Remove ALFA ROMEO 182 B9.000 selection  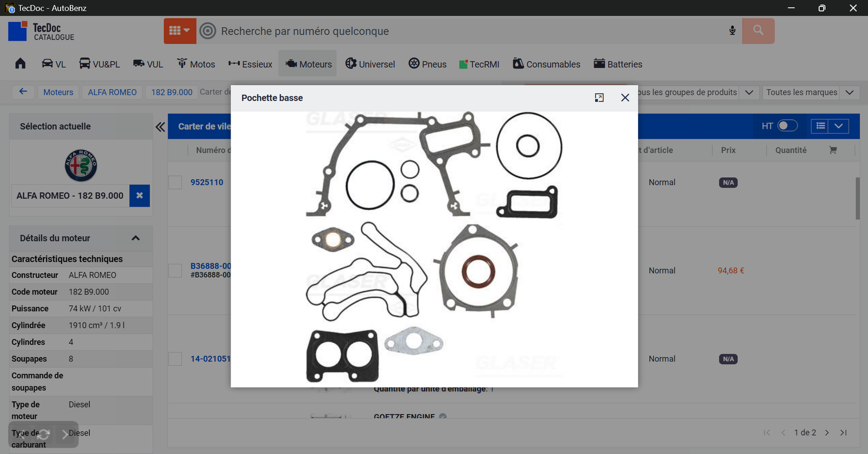pos(139,196)
